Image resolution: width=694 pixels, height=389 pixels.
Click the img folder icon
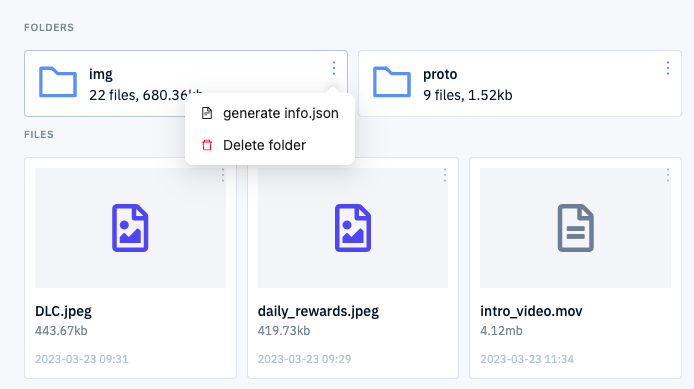pos(58,82)
